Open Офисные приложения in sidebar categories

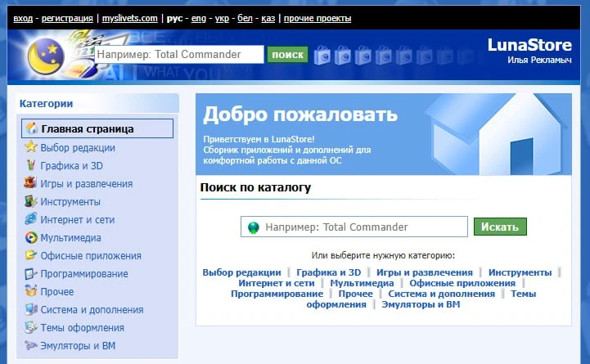point(91,256)
